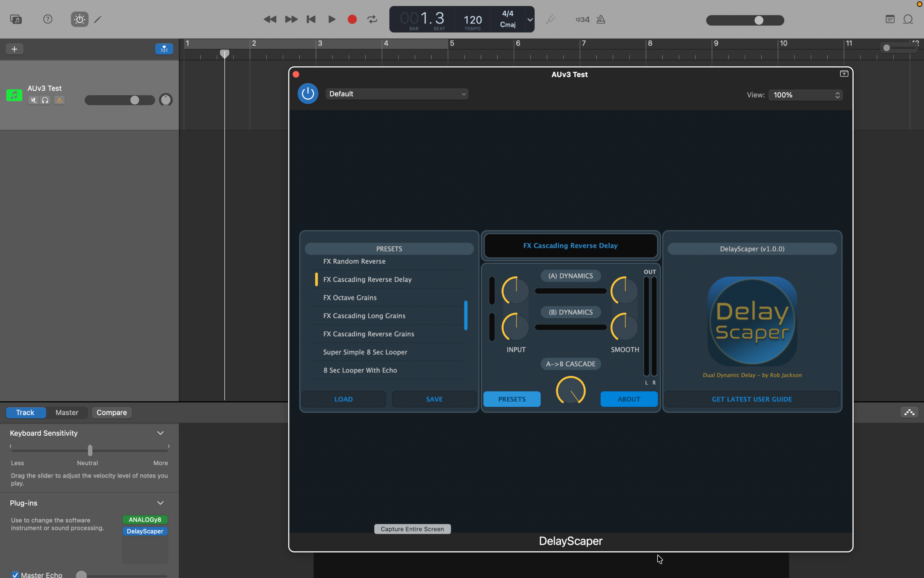The width and height of the screenshot is (924, 578).
Task: Start playback with the Play button
Action: (331, 19)
